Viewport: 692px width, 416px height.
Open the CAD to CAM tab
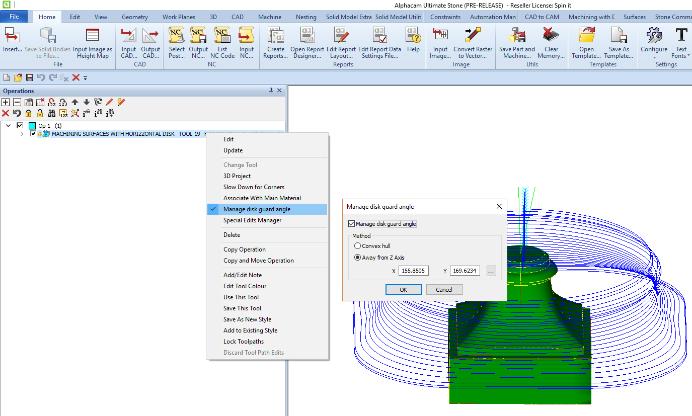[x=542, y=17]
